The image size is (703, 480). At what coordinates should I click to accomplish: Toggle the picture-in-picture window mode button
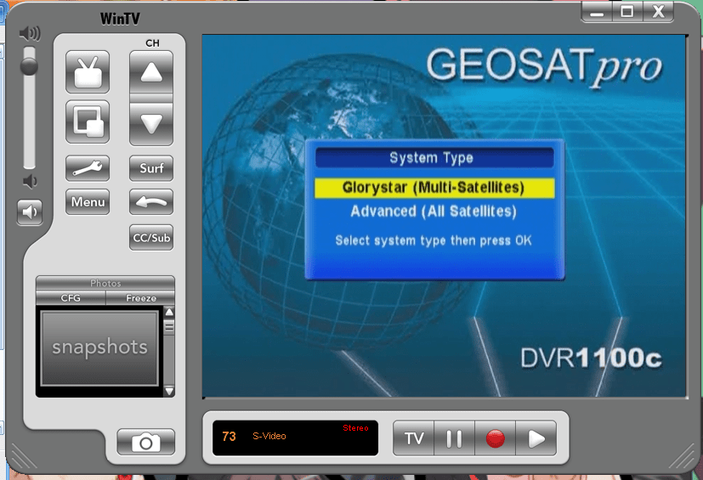(87, 121)
